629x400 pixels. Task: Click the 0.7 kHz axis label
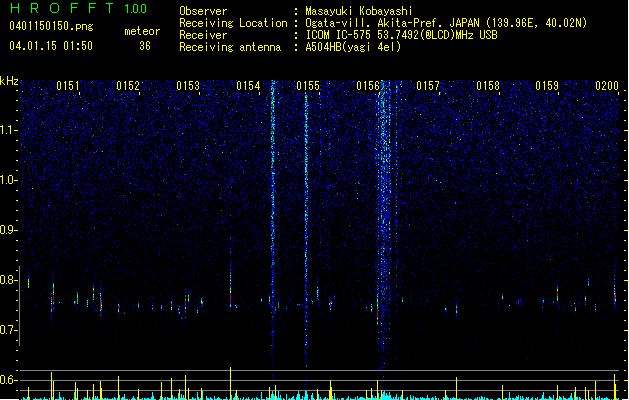tap(8, 330)
